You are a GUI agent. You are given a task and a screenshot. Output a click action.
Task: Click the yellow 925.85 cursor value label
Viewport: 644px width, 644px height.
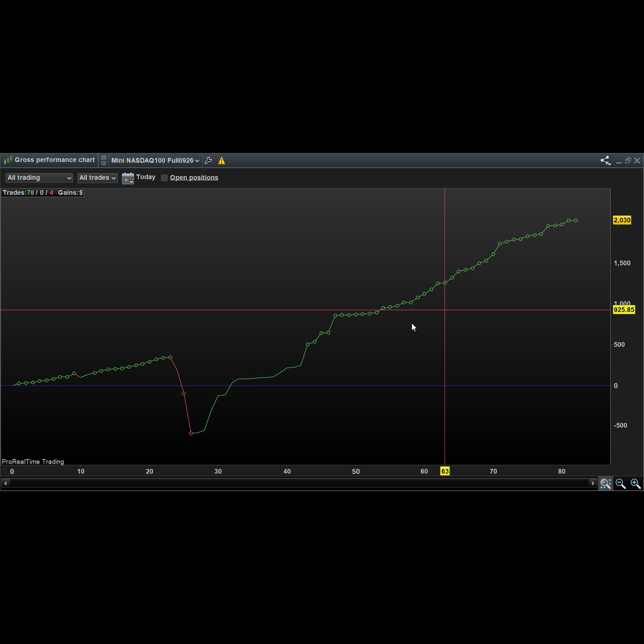[624, 310]
